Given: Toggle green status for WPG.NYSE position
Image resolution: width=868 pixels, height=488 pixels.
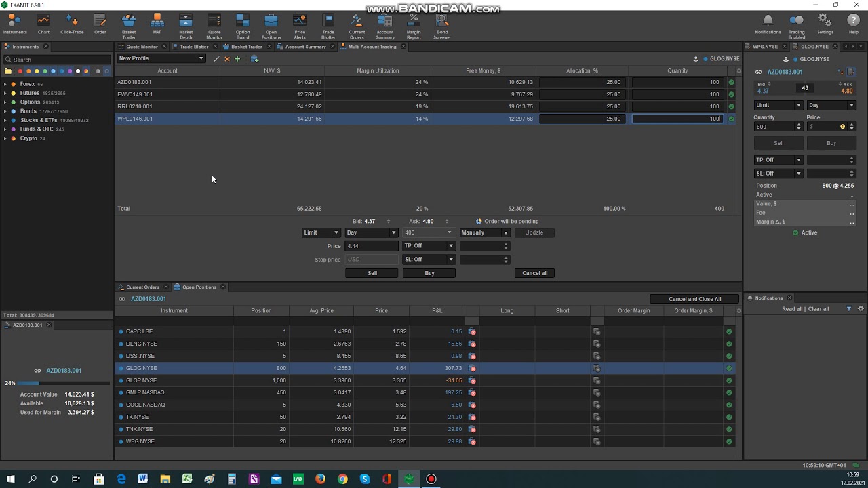Looking at the screenshot, I should pos(729,441).
